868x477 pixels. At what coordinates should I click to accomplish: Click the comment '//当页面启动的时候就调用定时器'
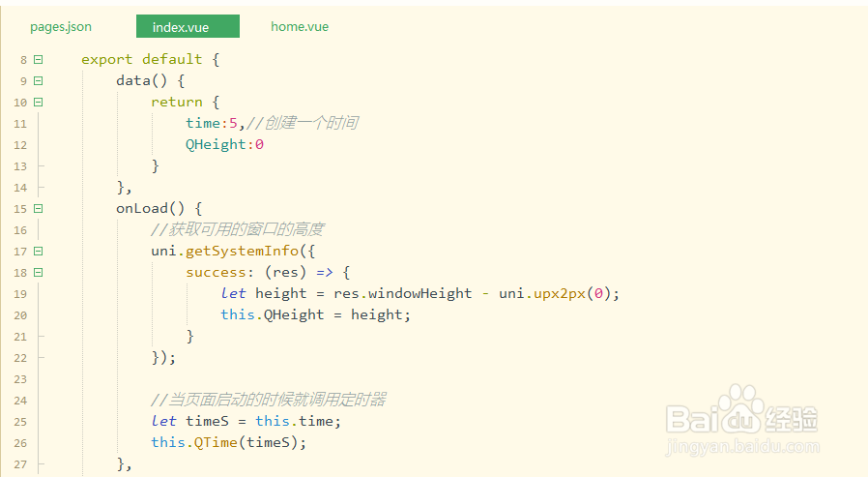(269, 400)
